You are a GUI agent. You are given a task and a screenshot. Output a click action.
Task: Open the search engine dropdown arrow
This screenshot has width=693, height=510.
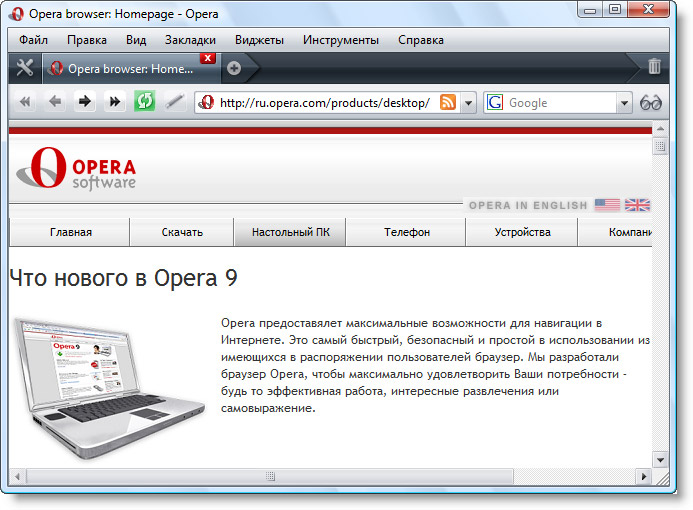click(624, 103)
